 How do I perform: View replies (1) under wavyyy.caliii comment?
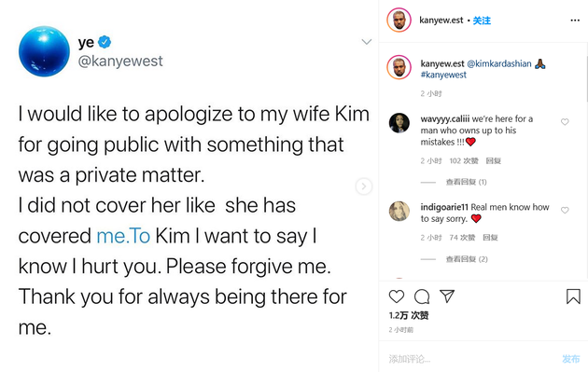pyautogui.click(x=466, y=182)
